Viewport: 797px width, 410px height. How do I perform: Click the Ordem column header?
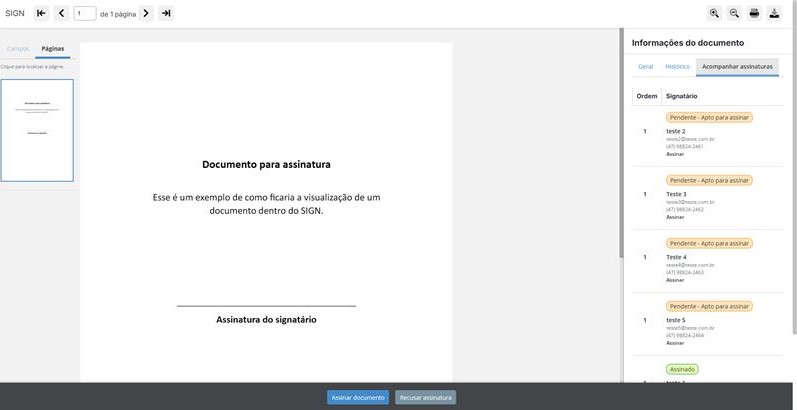(x=647, y=96)
